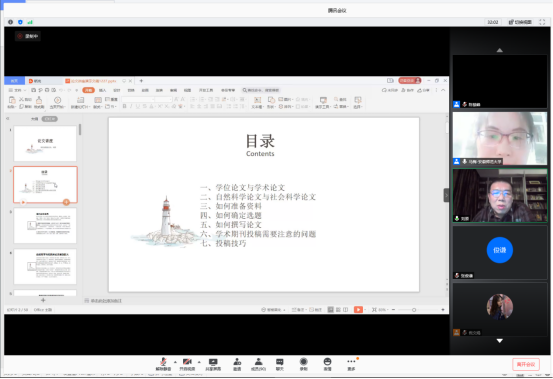Expand audio options arrow next to microphone
This screenshot has height=379, width=553.
pyautogui.click(x=175, y=362)
